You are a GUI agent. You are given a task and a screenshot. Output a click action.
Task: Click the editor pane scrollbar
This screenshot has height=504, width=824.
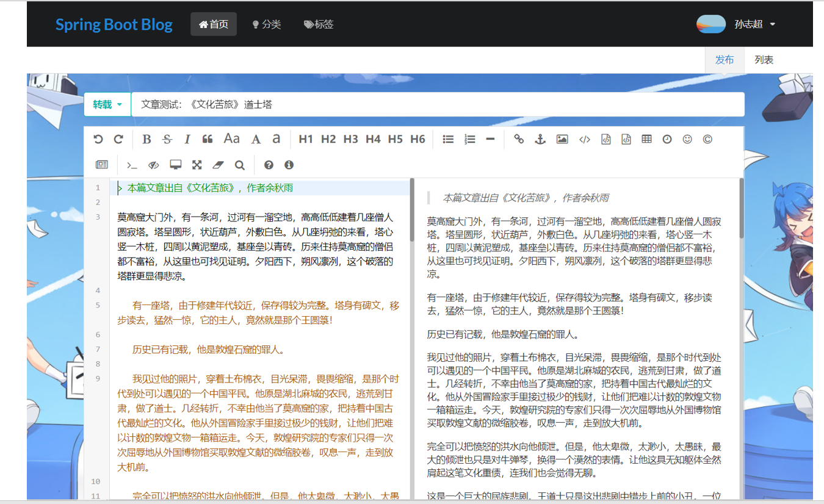(x=412, y=209)
